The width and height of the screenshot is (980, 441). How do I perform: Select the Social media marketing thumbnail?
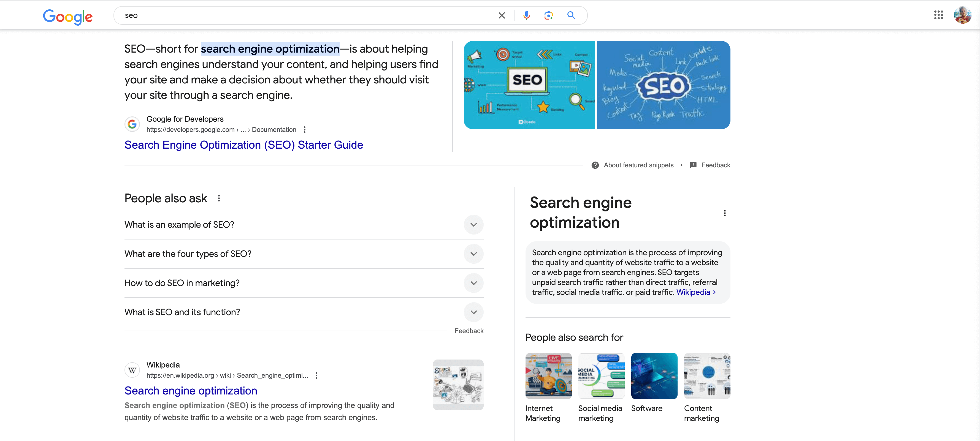601,375
